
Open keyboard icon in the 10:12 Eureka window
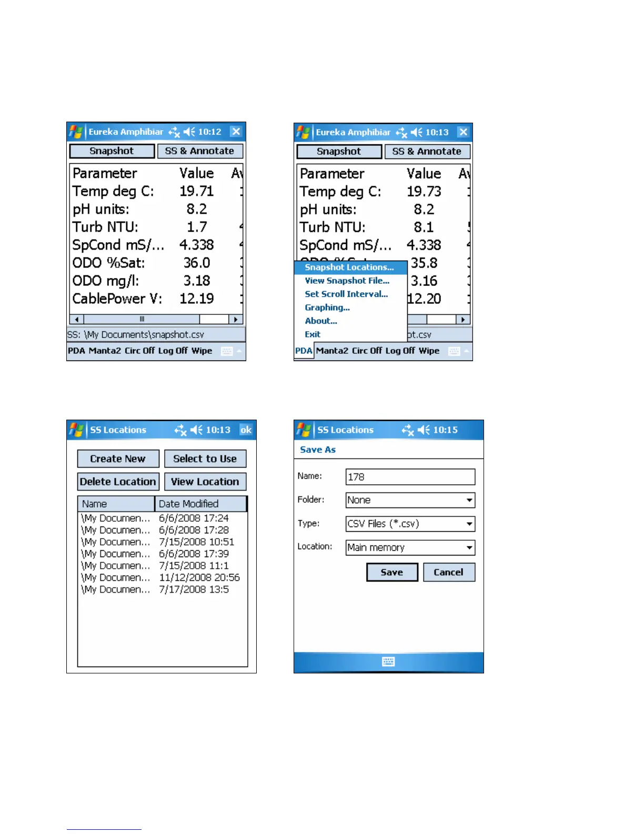pyautogui.click(x=227, y=351)
